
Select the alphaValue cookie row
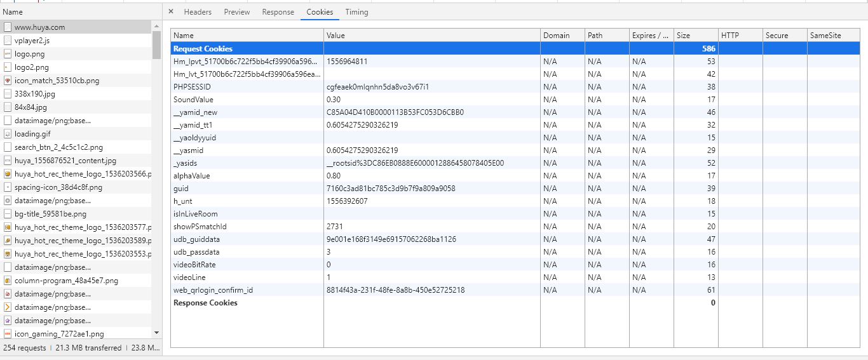click(515, 176)
